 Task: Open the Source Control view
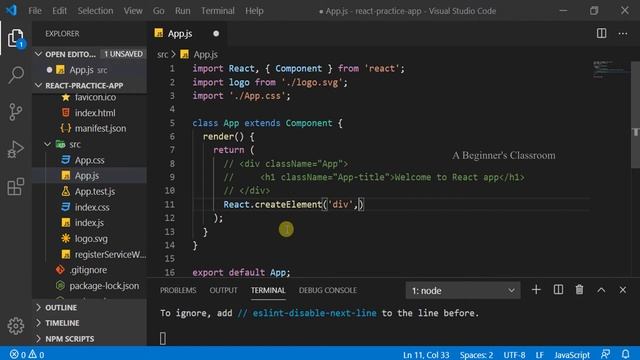click(16, 112)
